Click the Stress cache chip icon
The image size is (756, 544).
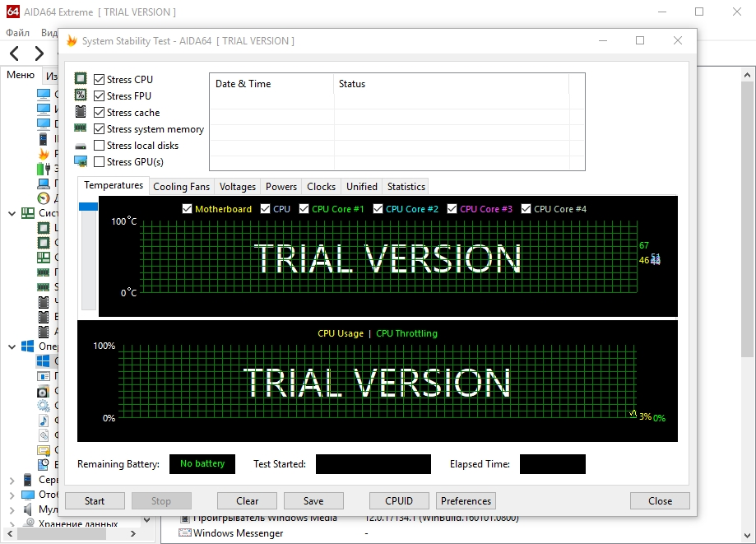[x=81, y=112]
